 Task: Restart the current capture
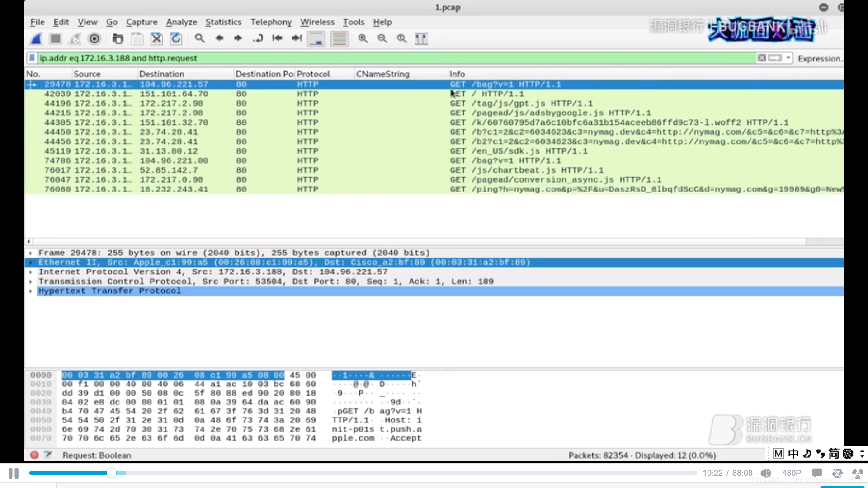[x=75, y=39]
